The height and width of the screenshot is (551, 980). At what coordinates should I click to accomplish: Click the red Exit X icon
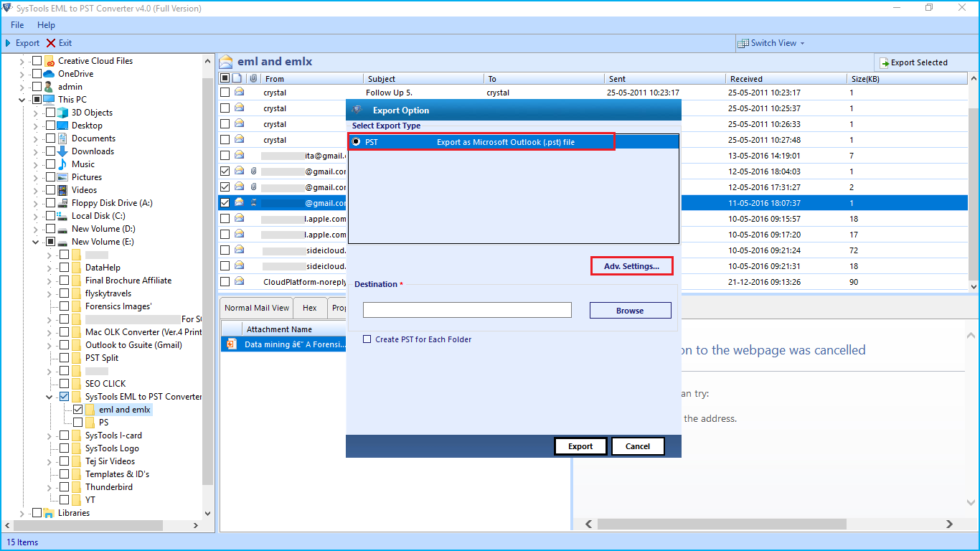[51, 43]
